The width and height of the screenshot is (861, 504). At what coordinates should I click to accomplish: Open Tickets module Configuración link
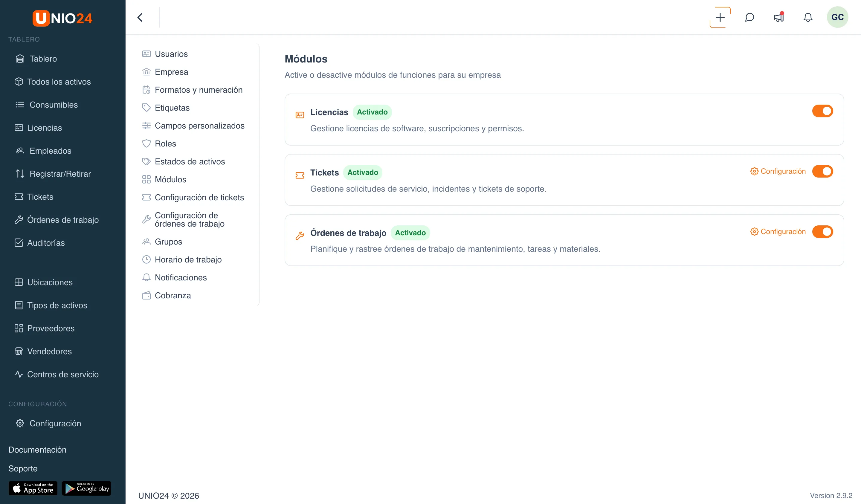778,171
